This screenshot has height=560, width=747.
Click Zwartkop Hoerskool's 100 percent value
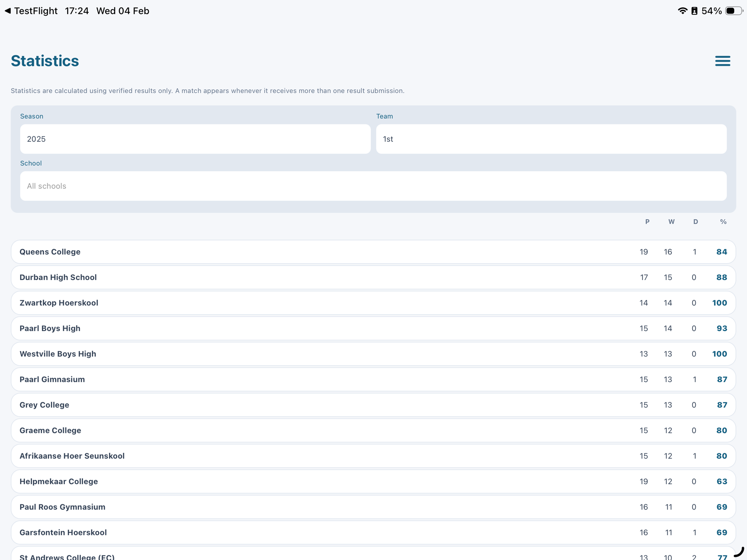click(x=719, y=303)
